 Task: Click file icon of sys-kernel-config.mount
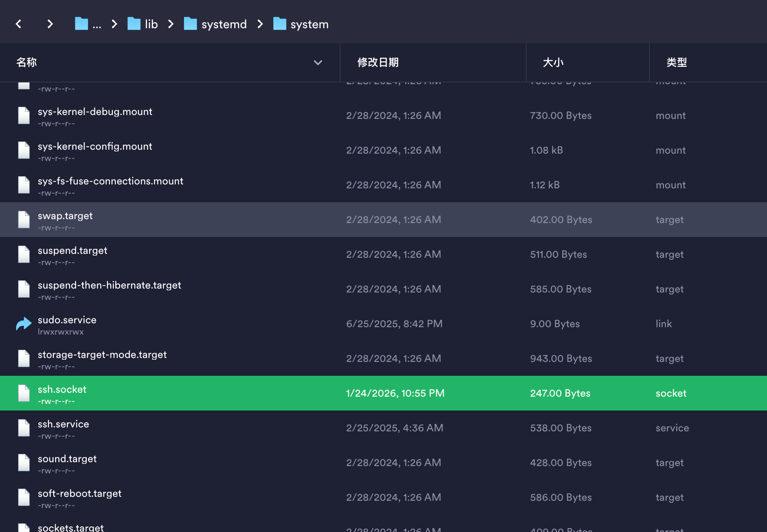(x=24, y=150)
